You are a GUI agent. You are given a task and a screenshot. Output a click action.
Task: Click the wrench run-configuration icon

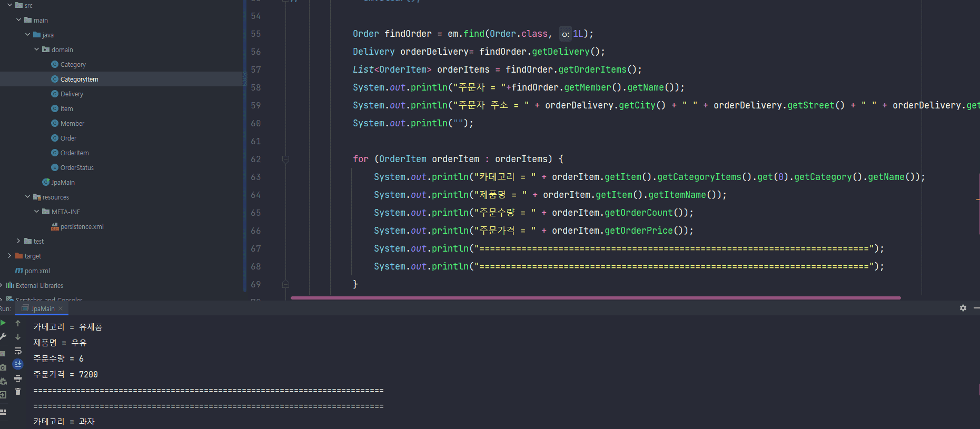pos(3,337)
